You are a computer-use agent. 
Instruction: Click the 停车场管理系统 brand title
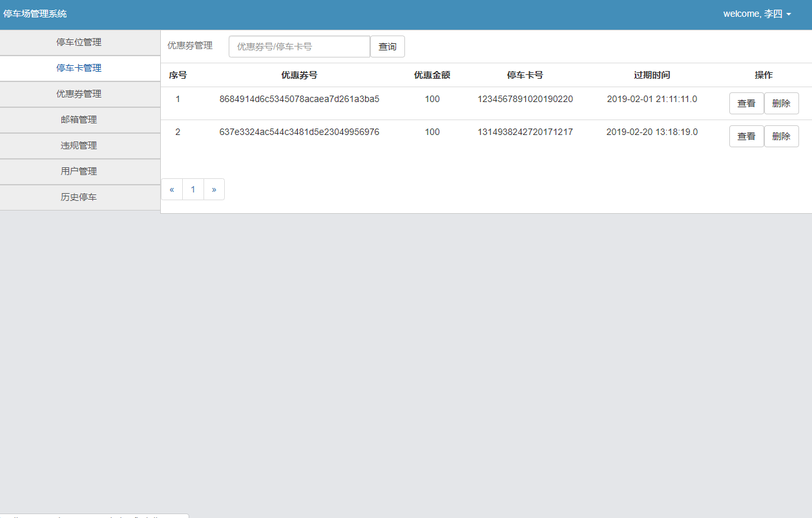(x=35, y=14)
